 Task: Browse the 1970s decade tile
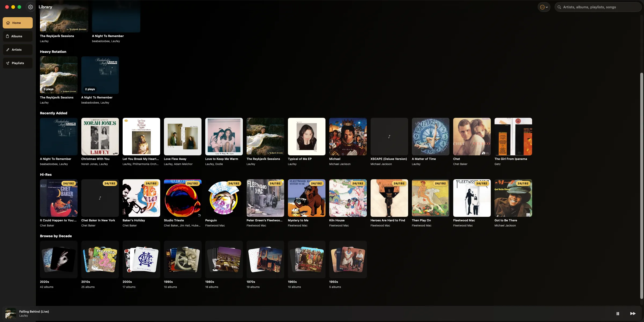coord(265,259)
